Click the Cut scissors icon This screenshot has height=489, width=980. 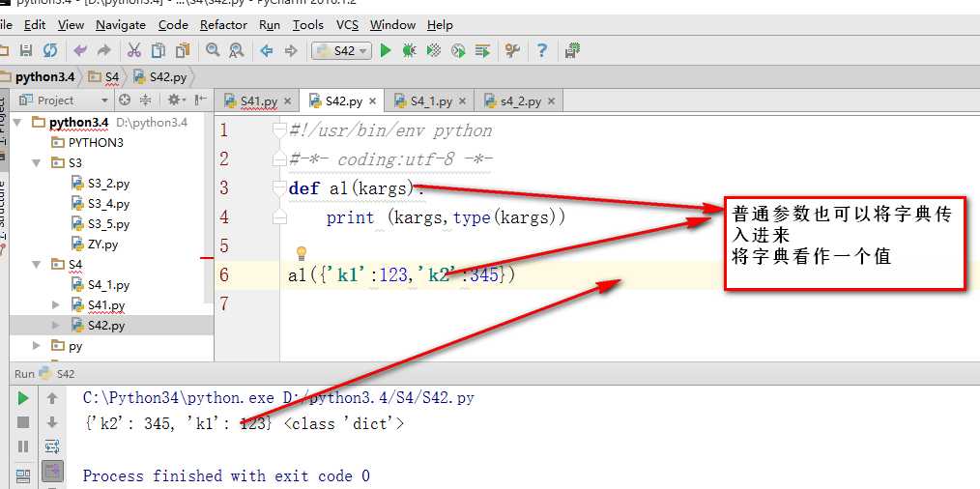pyautogui.click(x=133, y=50)
